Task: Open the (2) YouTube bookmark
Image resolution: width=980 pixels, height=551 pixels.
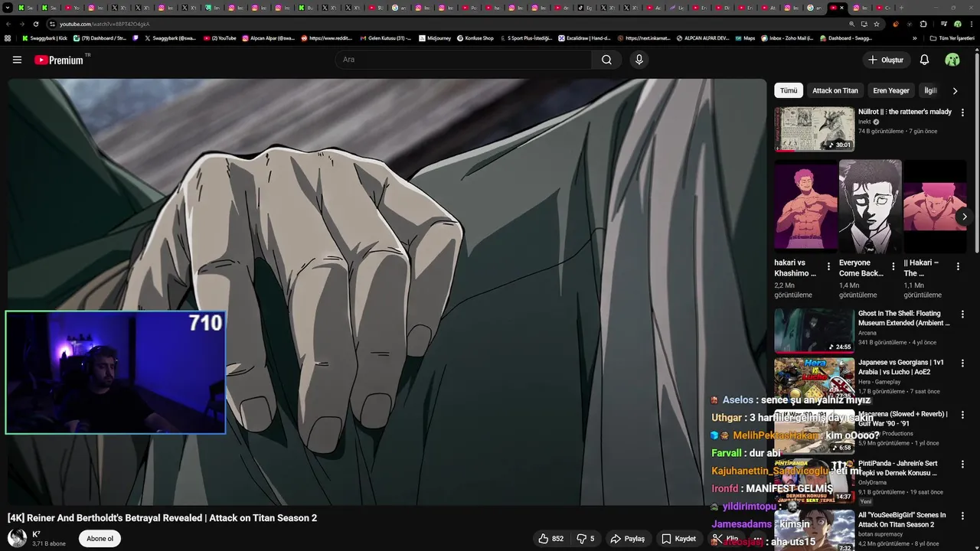Action: [220, 37]
